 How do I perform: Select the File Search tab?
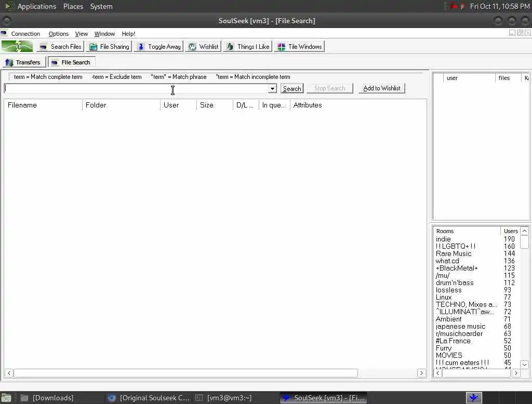pos(71,62)
